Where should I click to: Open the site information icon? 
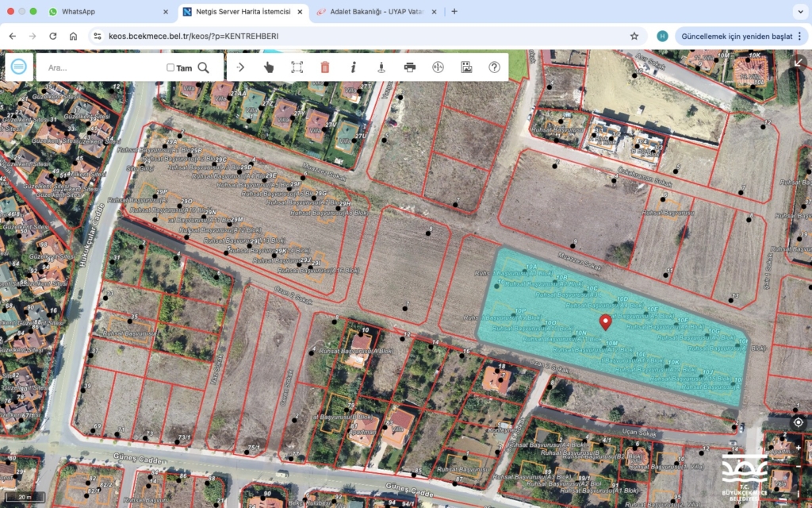(x=96, y=37)
